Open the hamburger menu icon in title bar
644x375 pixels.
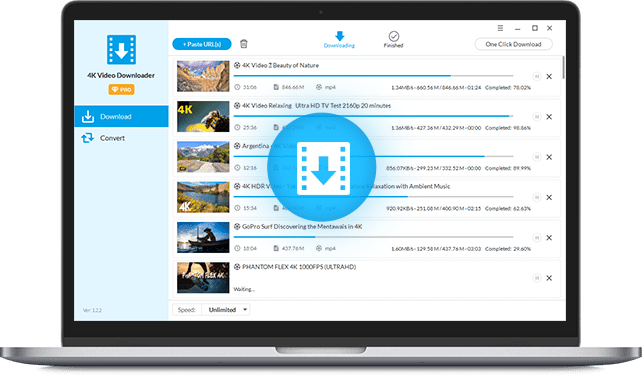(x=500, y=28)
